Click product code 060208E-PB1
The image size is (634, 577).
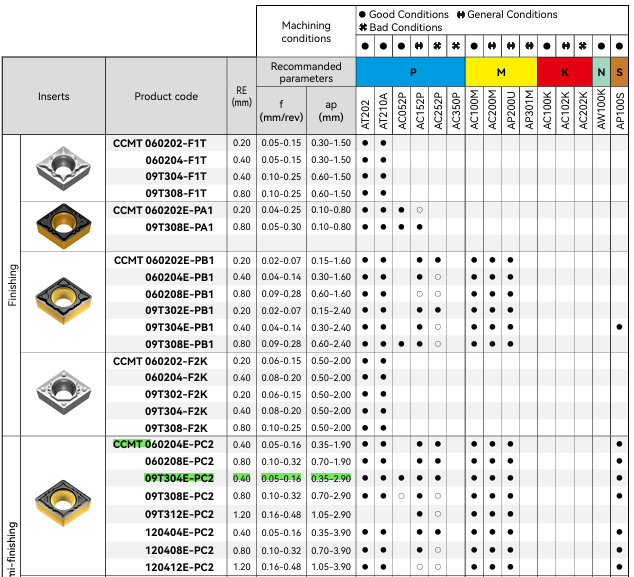(179, 294)
